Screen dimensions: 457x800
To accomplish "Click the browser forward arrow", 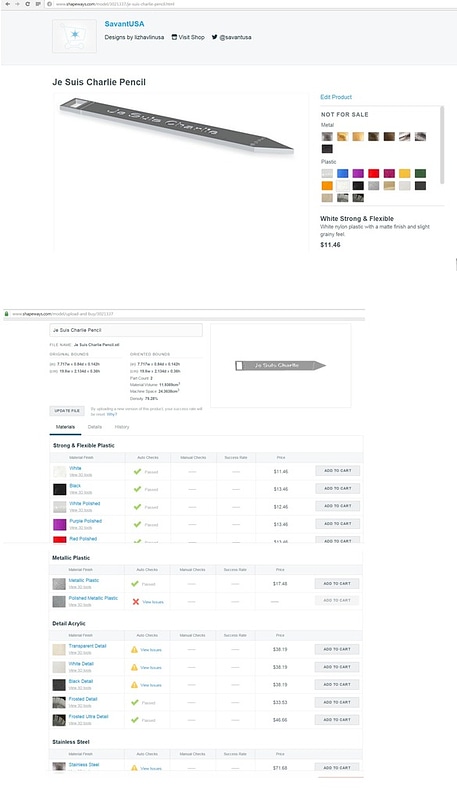I will coord(17,4).
